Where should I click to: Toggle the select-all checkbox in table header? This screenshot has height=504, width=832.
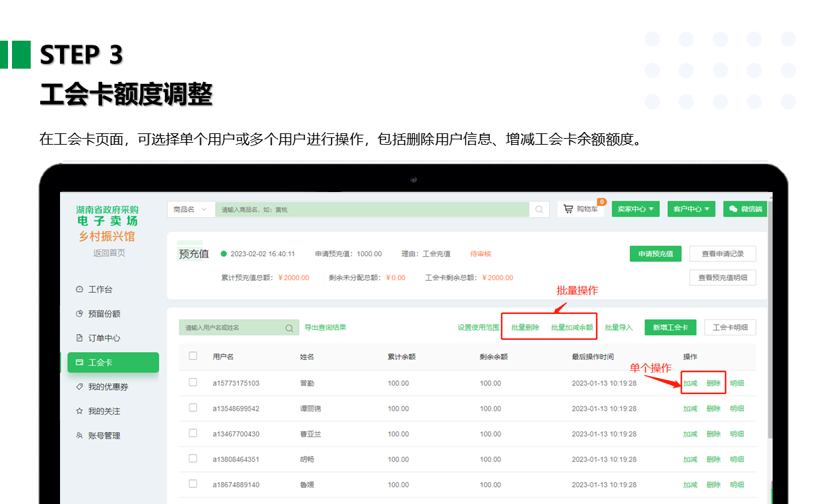[x=193, y=356]
